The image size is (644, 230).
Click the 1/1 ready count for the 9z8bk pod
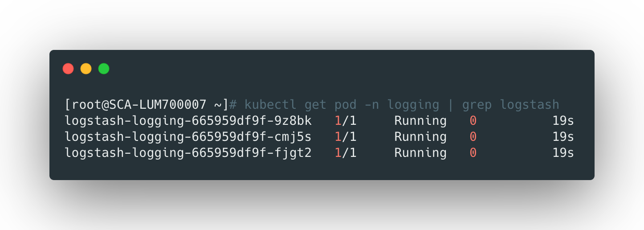[345, 121]
